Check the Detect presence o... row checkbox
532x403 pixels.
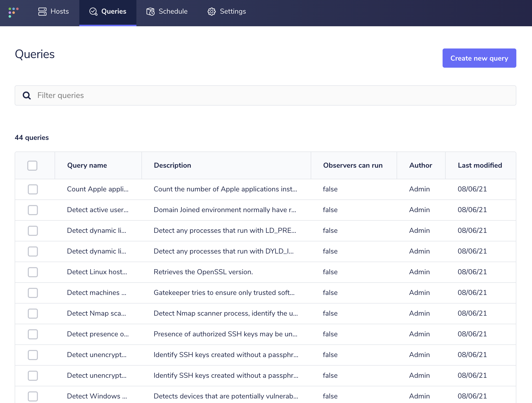coord(33,334)
